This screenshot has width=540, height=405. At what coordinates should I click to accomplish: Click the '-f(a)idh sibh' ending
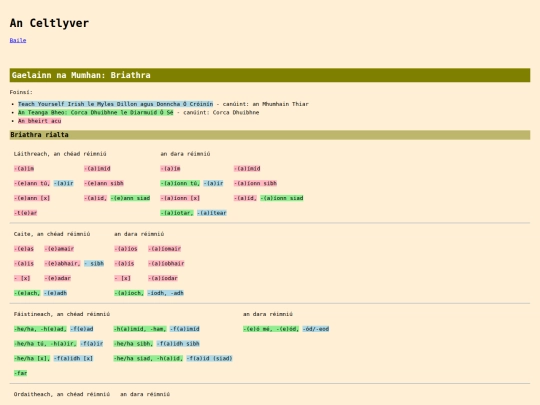178,344
